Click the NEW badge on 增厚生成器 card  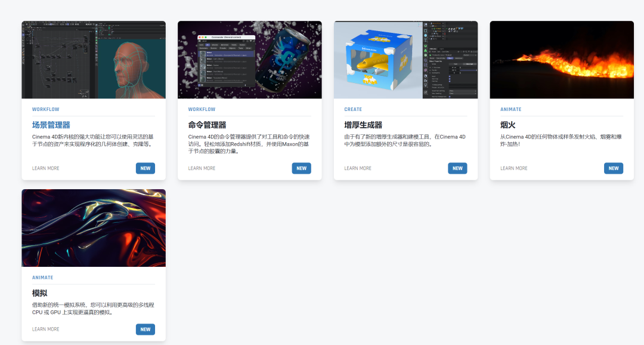click(x=457, y=168)
